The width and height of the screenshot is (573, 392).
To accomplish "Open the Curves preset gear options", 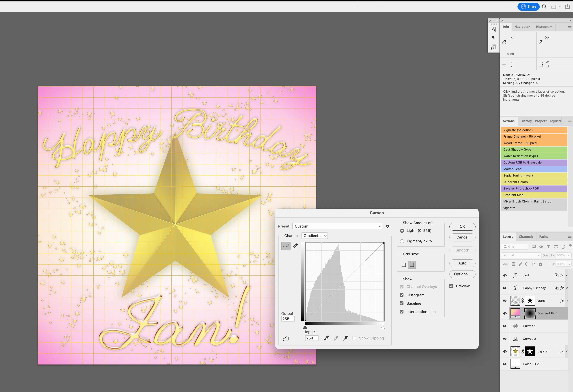I will tap(388, 226).
